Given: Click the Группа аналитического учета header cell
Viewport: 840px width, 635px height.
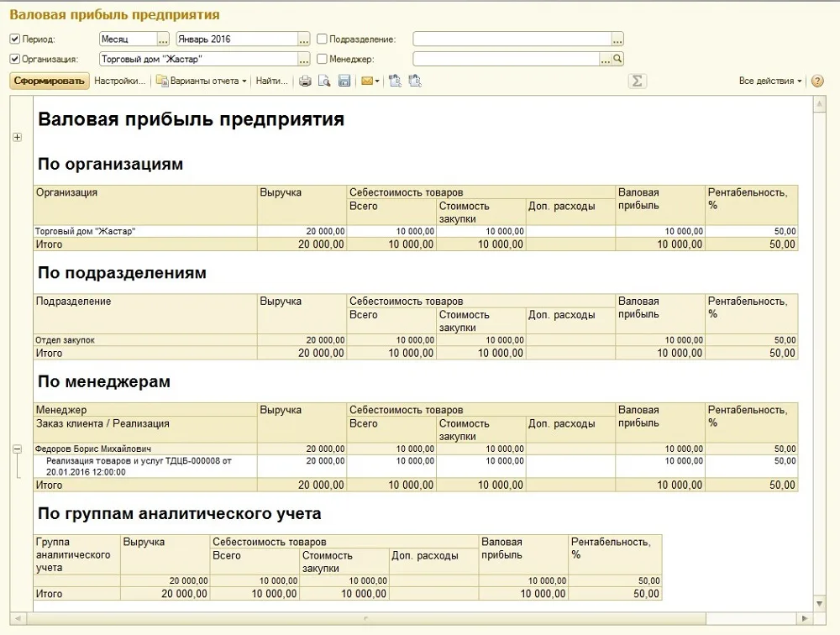Looking at the screenshot, I should (77, 554).
